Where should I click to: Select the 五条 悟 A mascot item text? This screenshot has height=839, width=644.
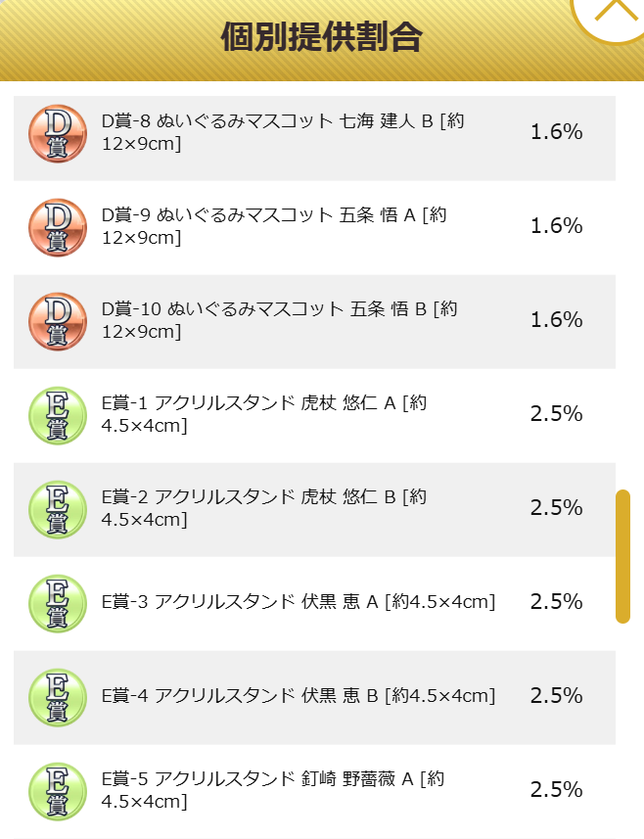click(x=274, y=226)
